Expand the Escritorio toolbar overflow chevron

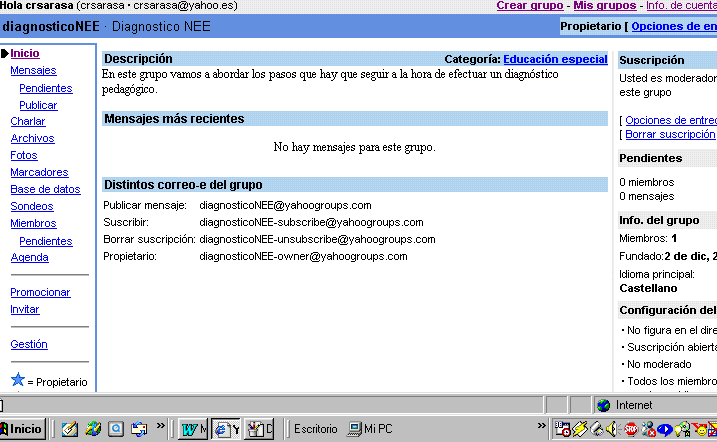tap(541, 426)
